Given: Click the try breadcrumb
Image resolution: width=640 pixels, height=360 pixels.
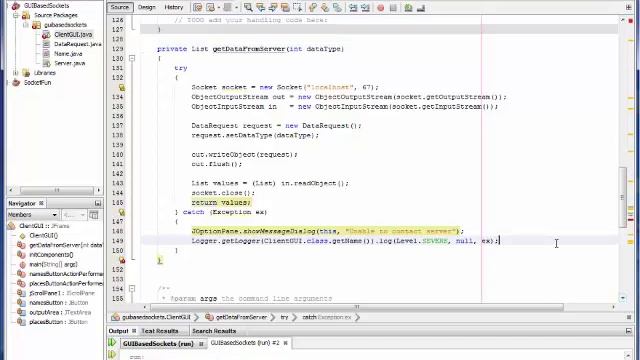Looking at the screenshot, I should 284,317.
